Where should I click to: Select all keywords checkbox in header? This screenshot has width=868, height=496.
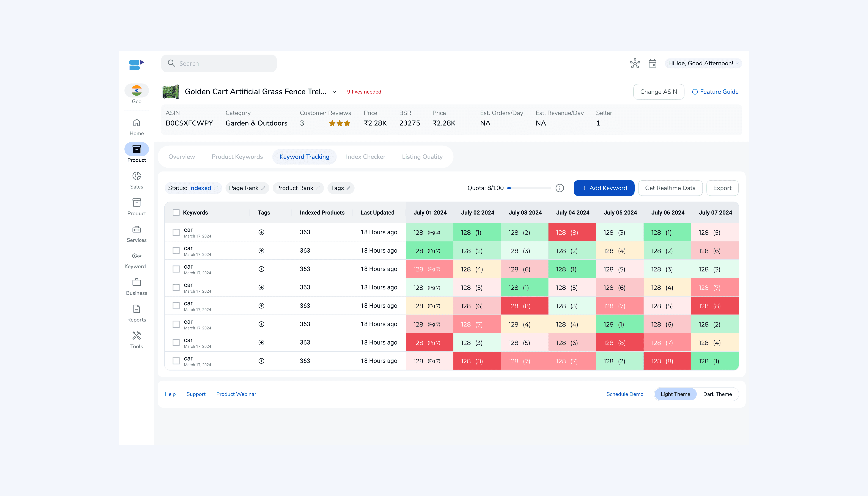coord(176,213)
